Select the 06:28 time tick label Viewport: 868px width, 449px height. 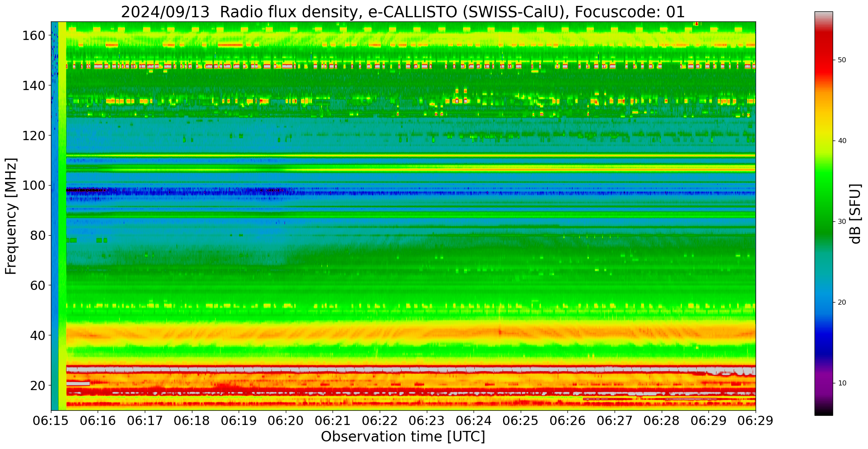click(661, 421)
